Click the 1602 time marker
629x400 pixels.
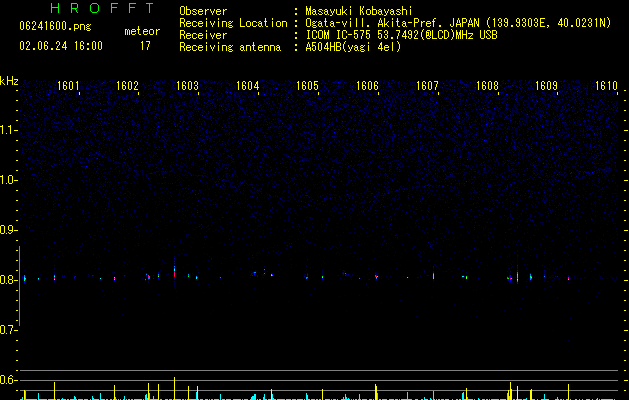[127, 86]
